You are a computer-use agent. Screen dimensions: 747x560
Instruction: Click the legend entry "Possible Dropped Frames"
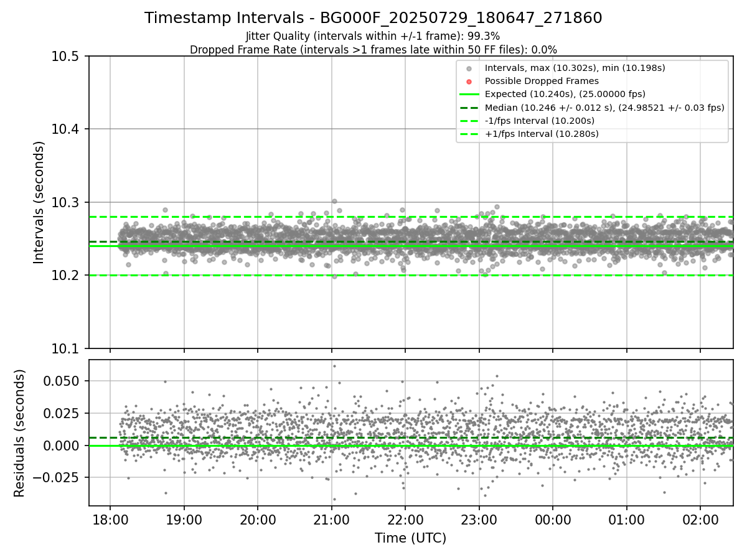point(542,81)
